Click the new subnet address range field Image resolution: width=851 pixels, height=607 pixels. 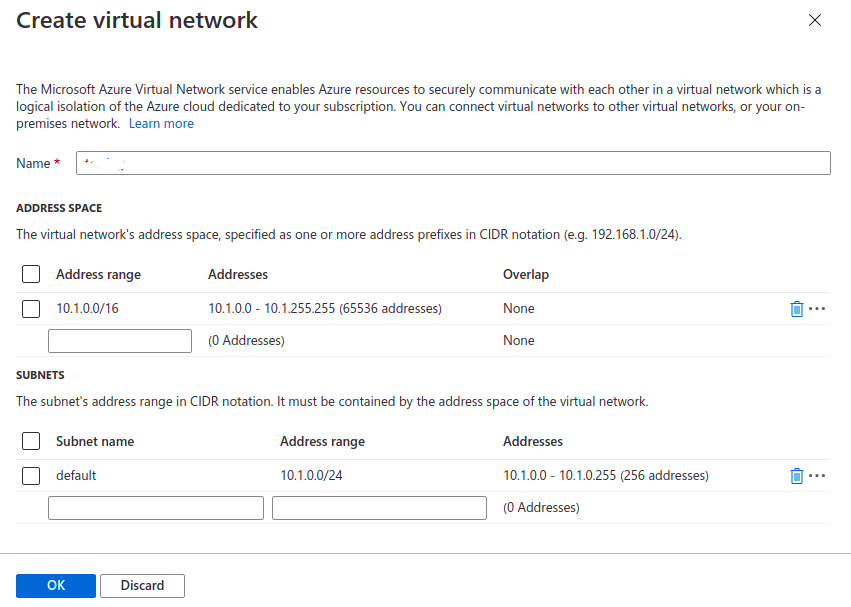point(378,507)
